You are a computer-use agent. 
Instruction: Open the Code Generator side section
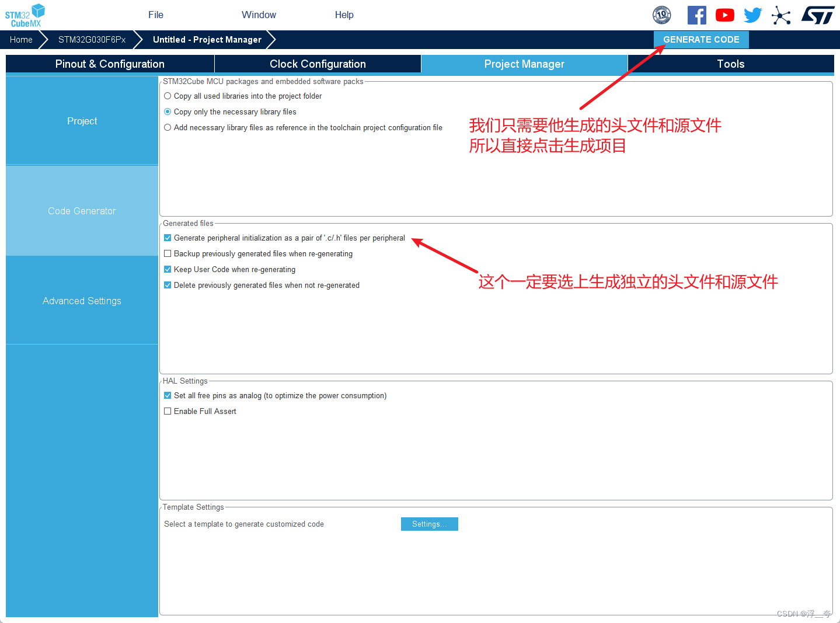(x=82, y=211)
